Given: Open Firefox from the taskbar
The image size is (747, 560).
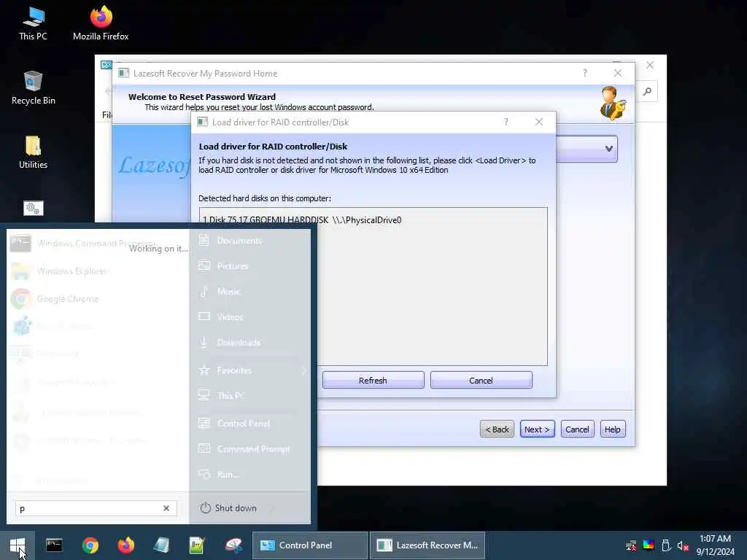Looking at the screenshot, I should pos(125,545).
